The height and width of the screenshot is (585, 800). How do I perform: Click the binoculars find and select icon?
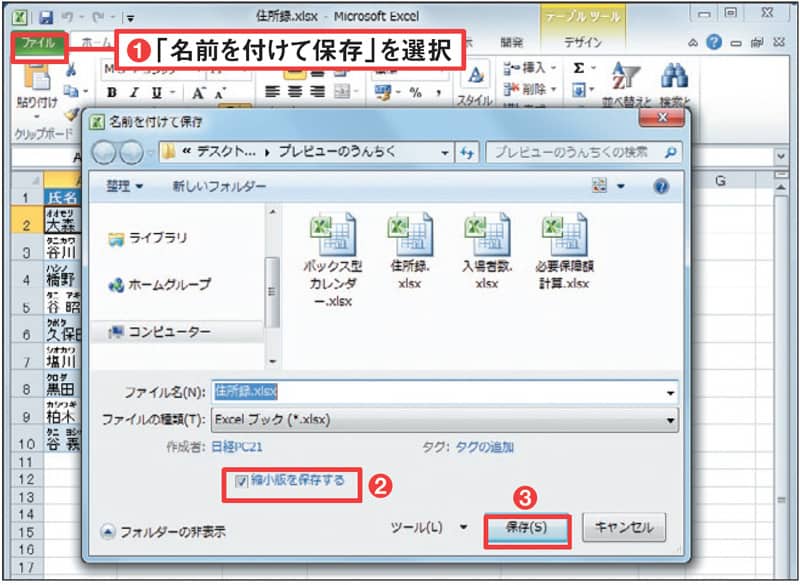[675, 78]
